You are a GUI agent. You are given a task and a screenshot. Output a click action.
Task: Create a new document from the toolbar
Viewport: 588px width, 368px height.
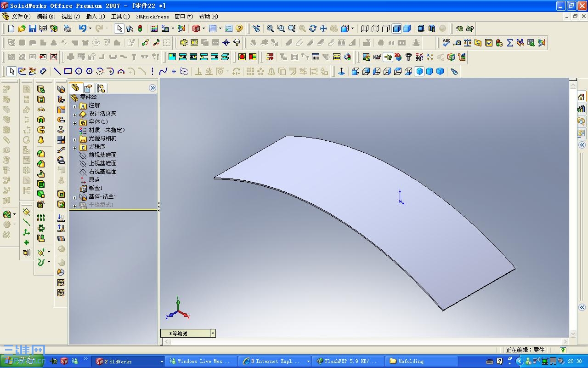click(x=11, y=29)
